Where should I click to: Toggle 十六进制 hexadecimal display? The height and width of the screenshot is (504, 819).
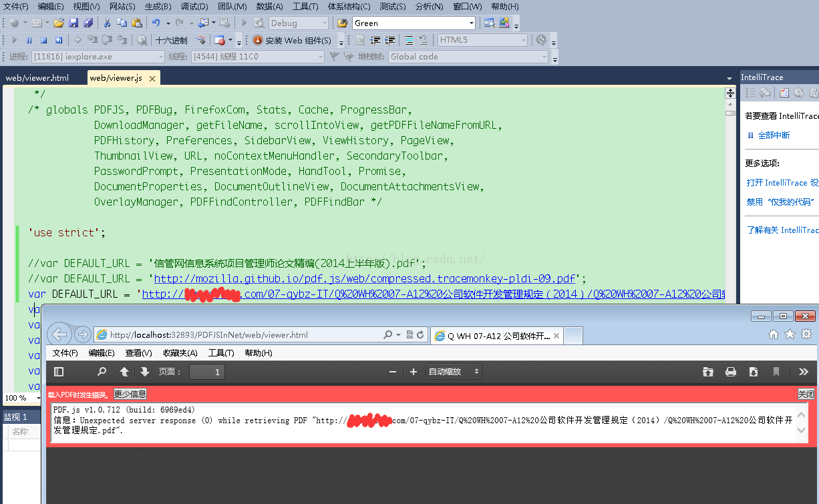click(172, 40)
